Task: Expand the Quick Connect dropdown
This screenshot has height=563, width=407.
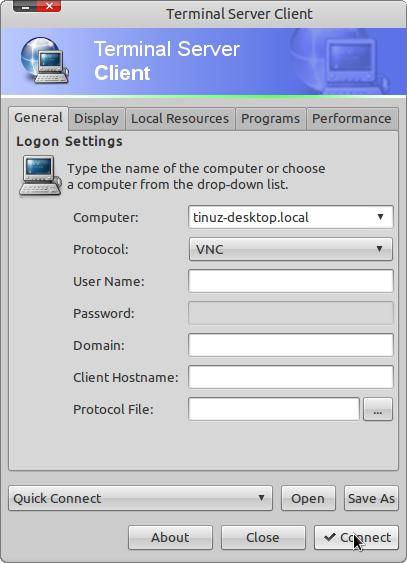Action: tap(140, 498)
